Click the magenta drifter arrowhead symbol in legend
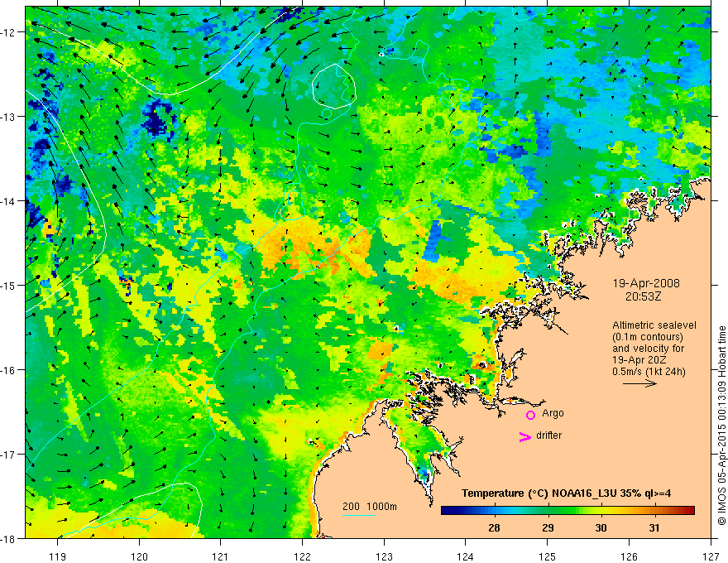 point(524,436)
